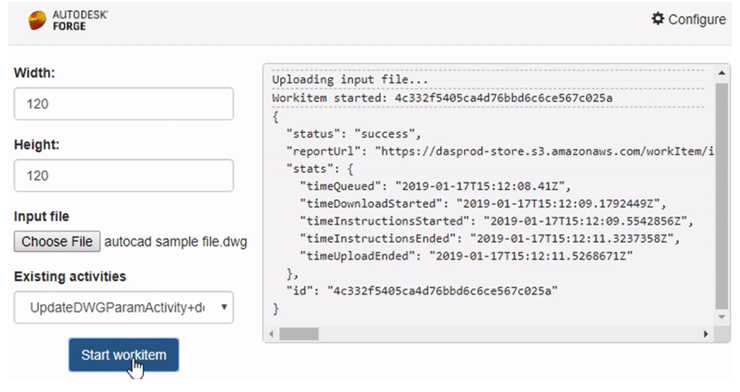
Task: Click the "Input file" label
Action: (x=42, y=217)
